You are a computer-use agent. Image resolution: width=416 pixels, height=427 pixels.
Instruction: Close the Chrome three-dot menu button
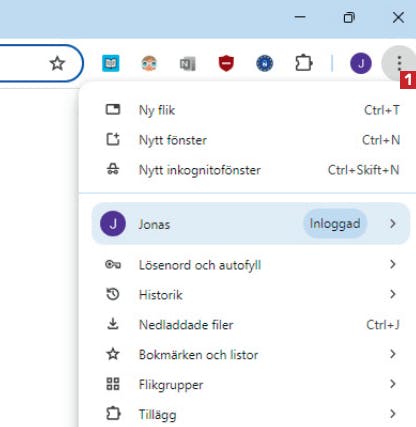pos(399,63)
